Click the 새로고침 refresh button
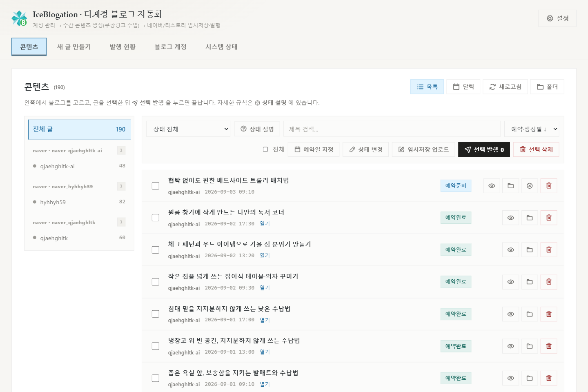 [x=505, y=87]
